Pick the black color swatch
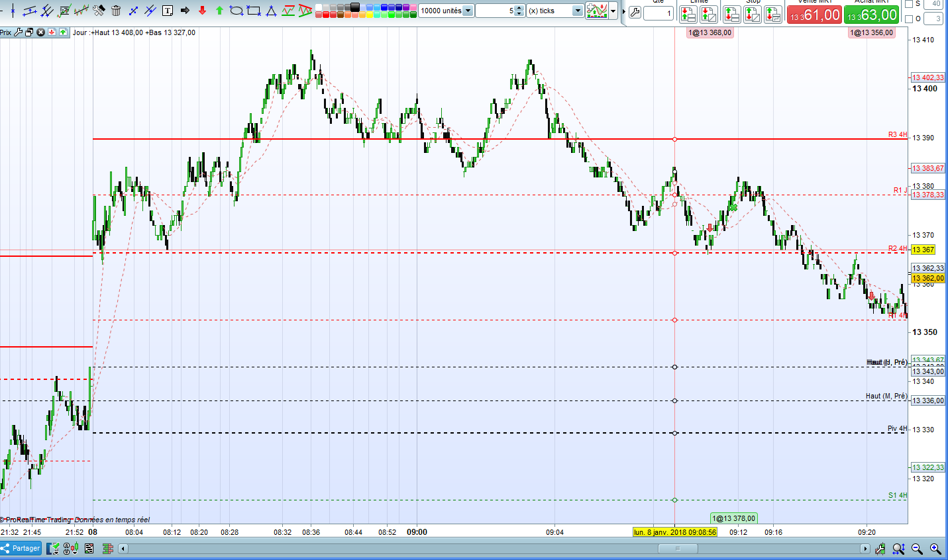The width and height of the screenshot is (948, 560). pos(355,8)
